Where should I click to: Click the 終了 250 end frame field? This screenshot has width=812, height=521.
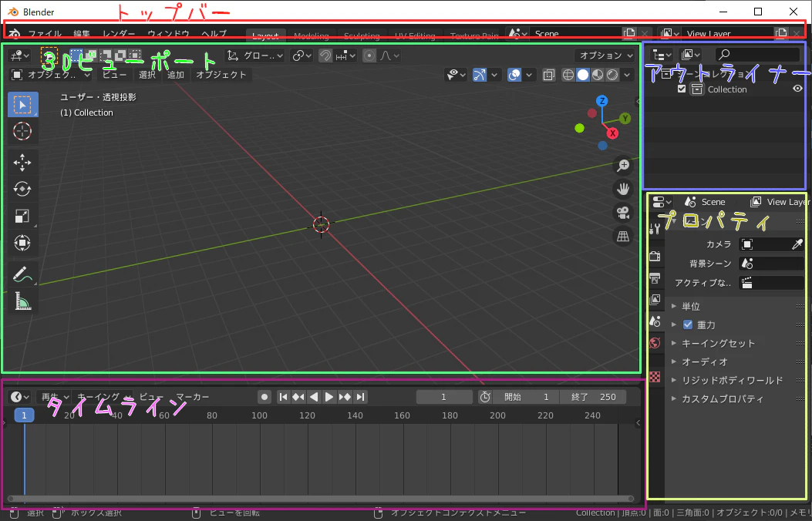[594, 397]
